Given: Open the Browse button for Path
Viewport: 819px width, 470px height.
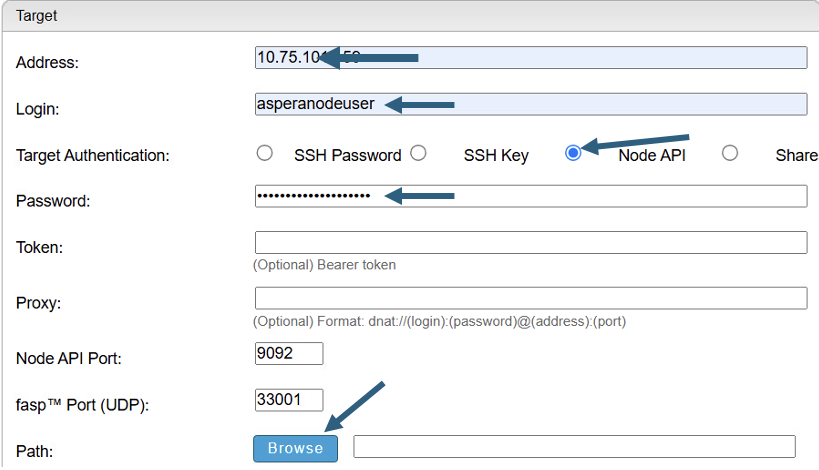Looking at the screenshot, I should point(296,449).
